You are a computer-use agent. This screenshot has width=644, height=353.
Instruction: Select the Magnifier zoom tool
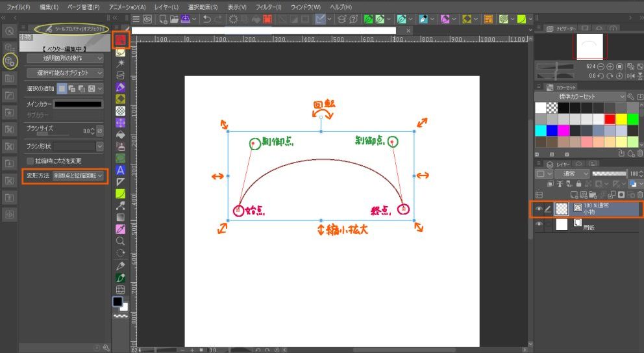pyautogui.click(x=120, y=240)
